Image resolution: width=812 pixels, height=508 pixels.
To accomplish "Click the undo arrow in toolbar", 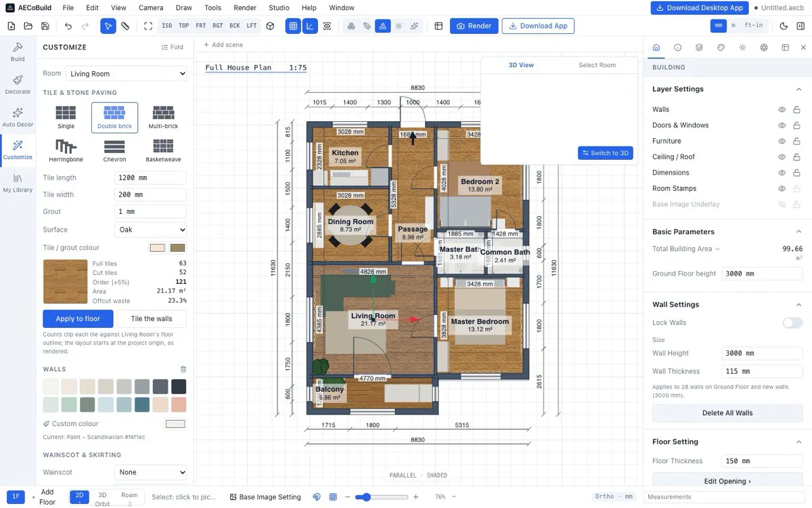I will coord(68,26).
